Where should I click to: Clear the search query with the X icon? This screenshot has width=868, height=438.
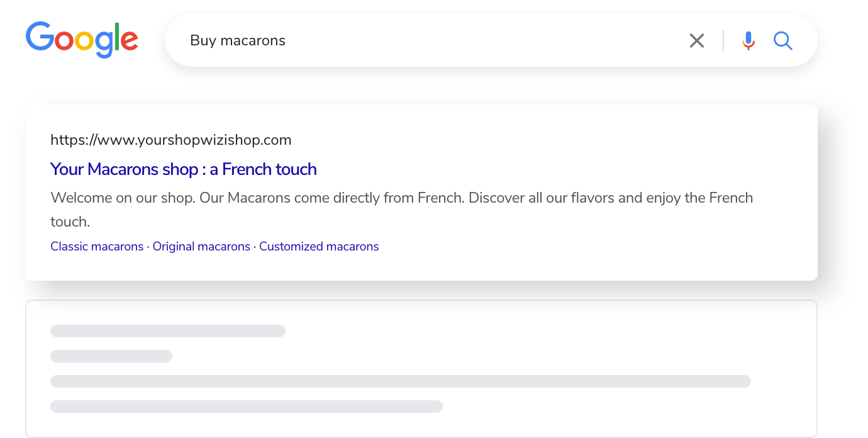[696, 41]
